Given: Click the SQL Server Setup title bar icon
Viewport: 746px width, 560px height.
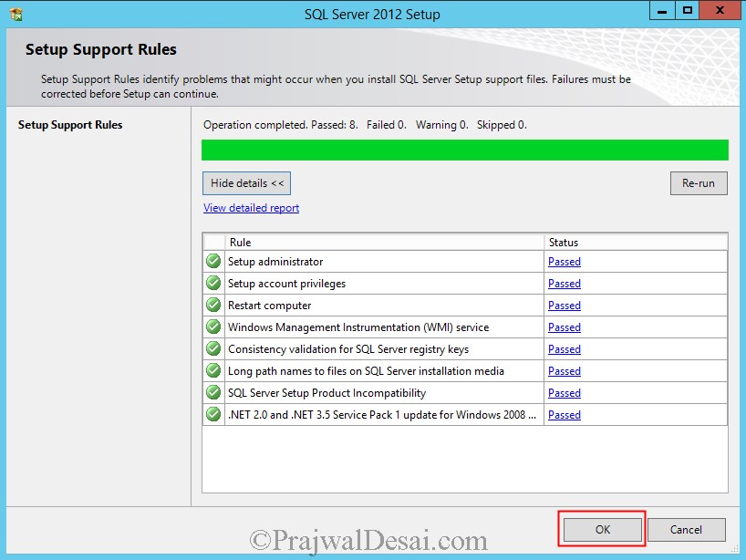Looking at the screenshot, I should [16, 15].
